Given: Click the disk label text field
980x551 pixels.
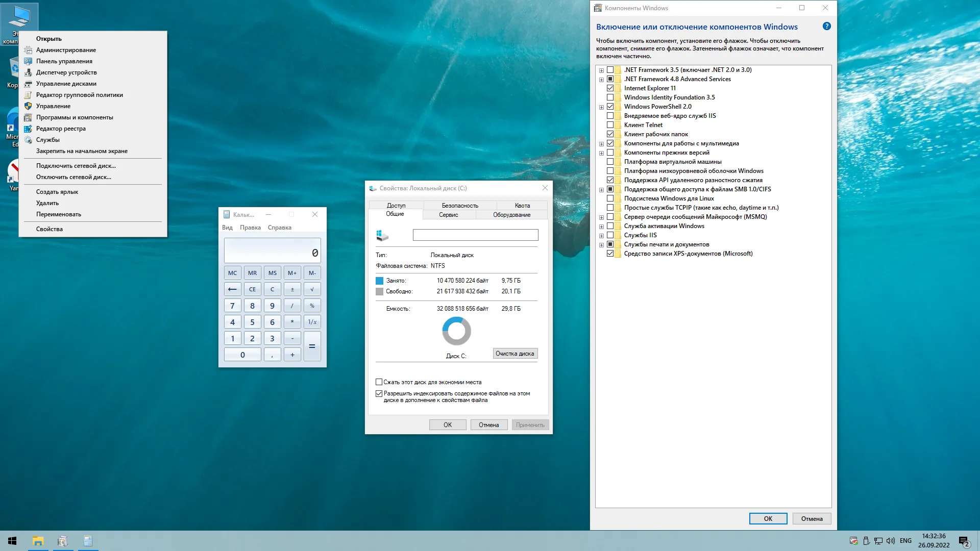Looking at the screenshot, I should [x=475, y=235].
